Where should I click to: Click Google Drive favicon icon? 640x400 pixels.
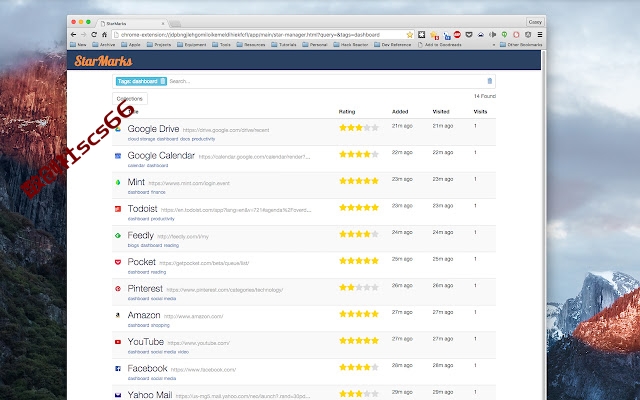pyautogui.click(x=118, y=129)
